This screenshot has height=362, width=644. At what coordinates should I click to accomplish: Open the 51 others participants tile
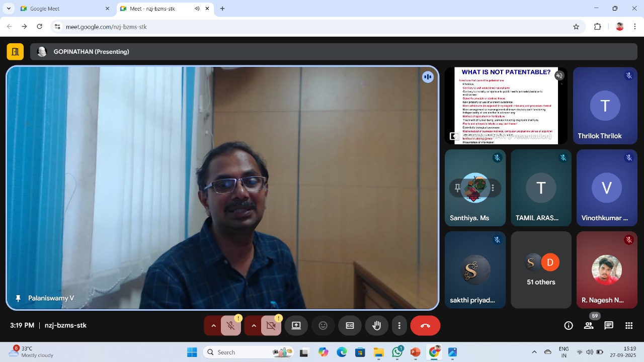pyautogui.click(x=541, y=270)
